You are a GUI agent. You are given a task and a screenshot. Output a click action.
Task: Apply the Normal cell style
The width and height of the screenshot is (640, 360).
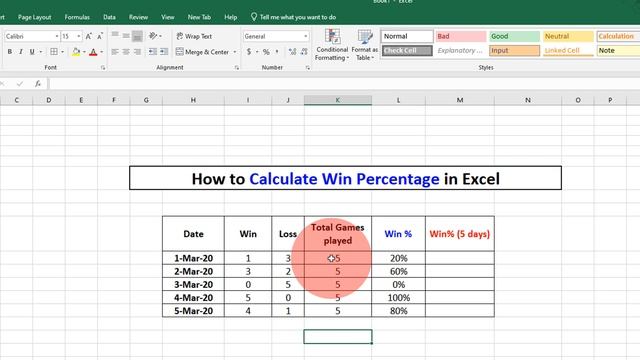pyautogui.click(x=407, y=36)
